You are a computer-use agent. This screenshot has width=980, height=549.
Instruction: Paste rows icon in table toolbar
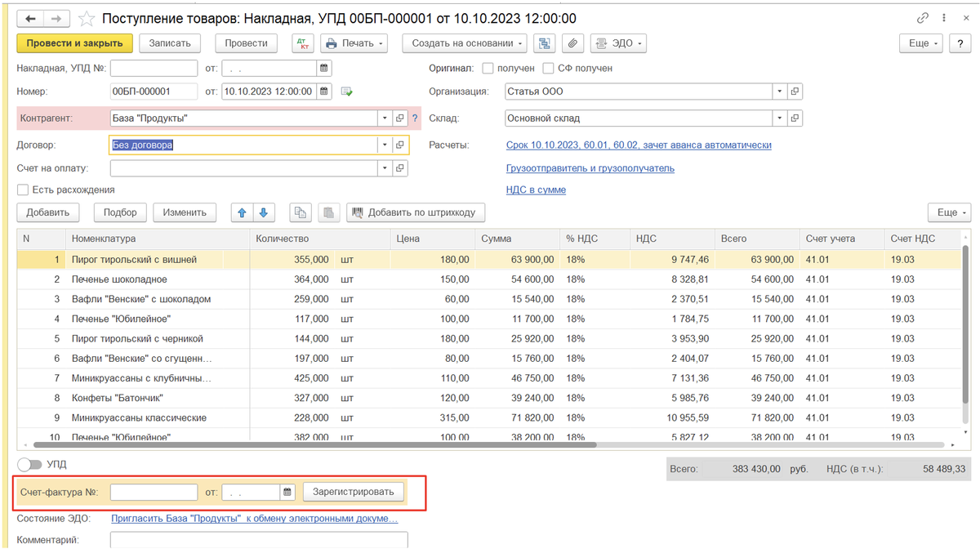[x=328, y=212]
